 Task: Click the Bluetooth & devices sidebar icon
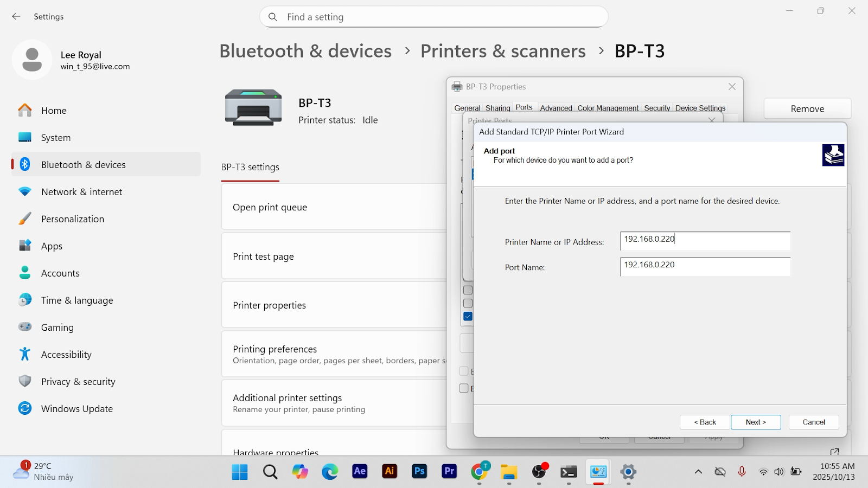coord(25,164)
